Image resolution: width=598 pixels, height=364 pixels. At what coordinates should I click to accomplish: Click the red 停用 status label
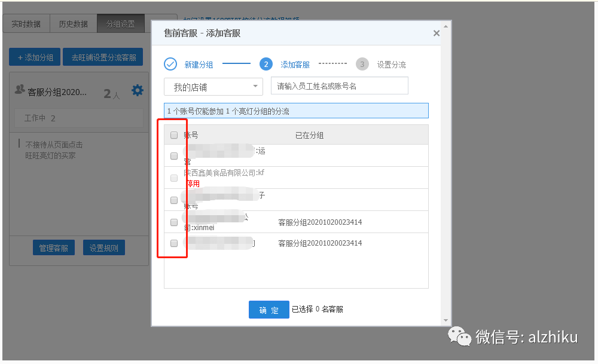[193, 183]
